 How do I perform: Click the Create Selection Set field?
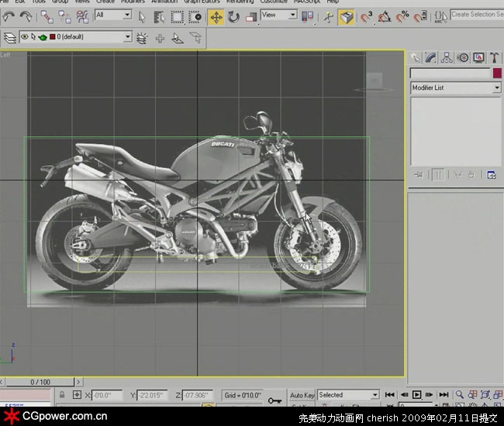pos(477,15)
